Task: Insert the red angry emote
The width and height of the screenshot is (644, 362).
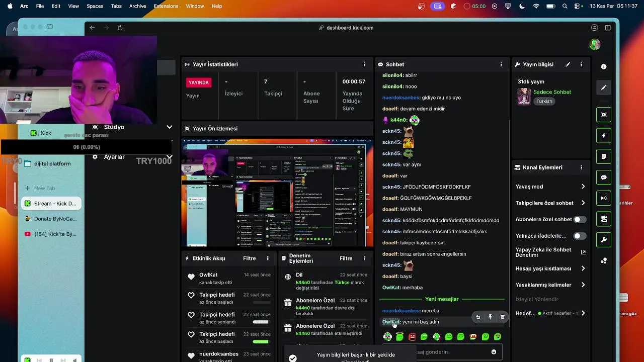Action: tap(412, 336)
